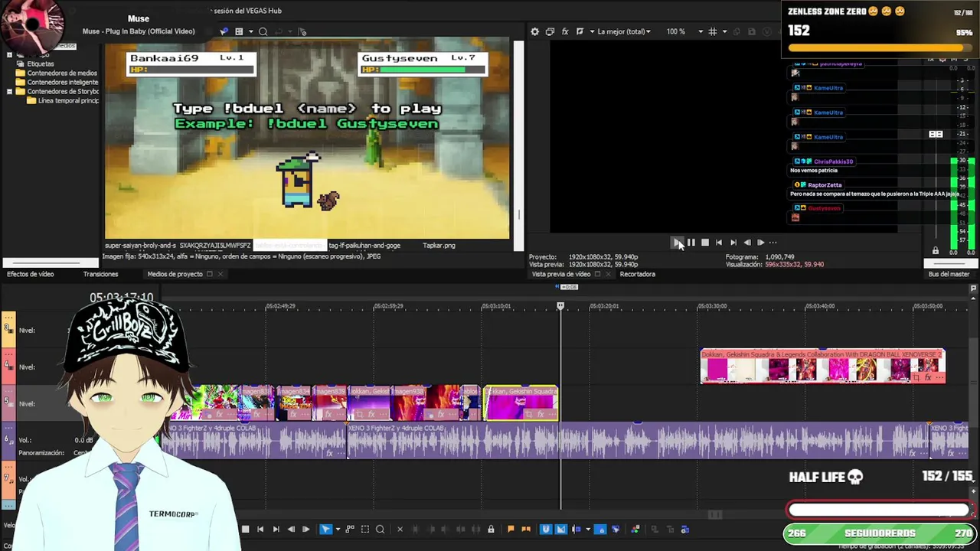
Task: Collapse Contenedores de Storyboard tree node
Action: (9, 92)
